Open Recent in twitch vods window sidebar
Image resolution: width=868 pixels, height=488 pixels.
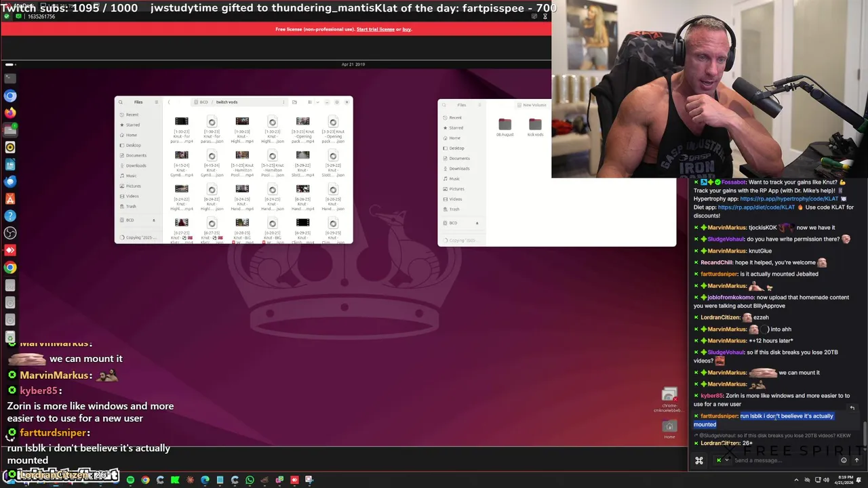pyautogui.click(x=139, y=115)
